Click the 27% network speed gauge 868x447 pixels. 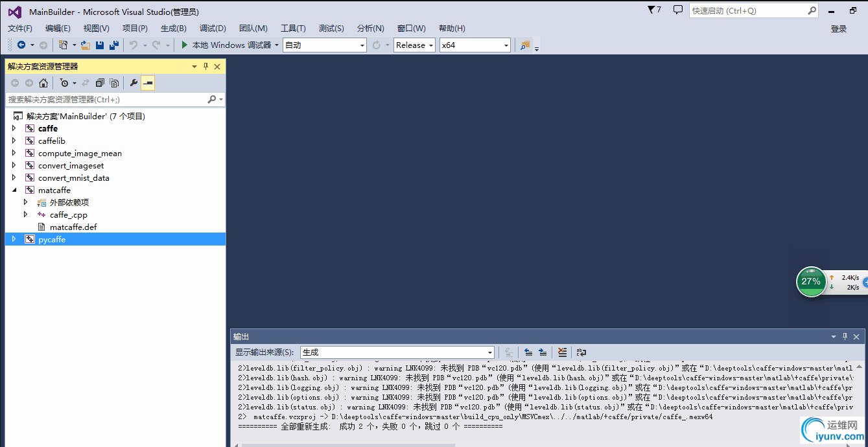[x=812, y=282]
